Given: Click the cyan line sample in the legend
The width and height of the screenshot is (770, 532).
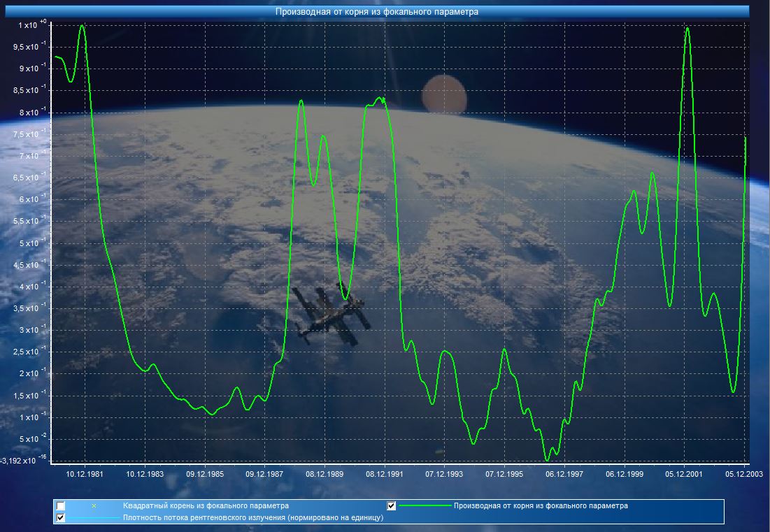Looking at the screenshot, I should (93, 518).
